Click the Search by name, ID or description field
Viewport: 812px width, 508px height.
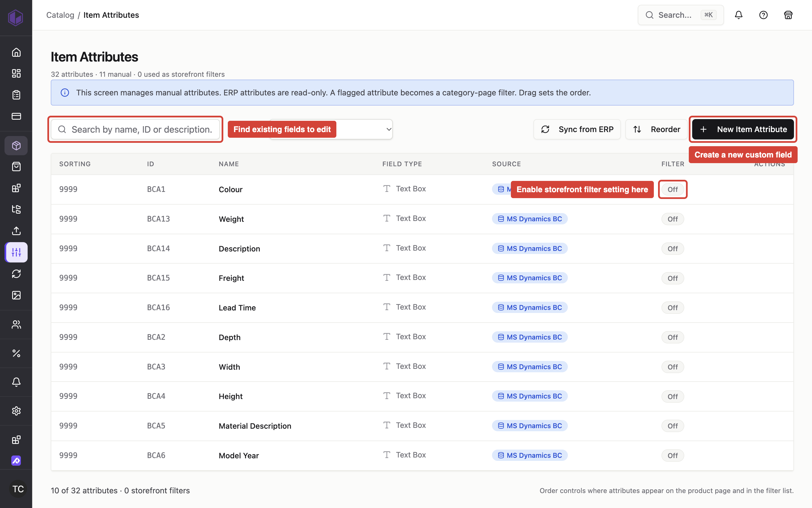(x=135, y=129)
